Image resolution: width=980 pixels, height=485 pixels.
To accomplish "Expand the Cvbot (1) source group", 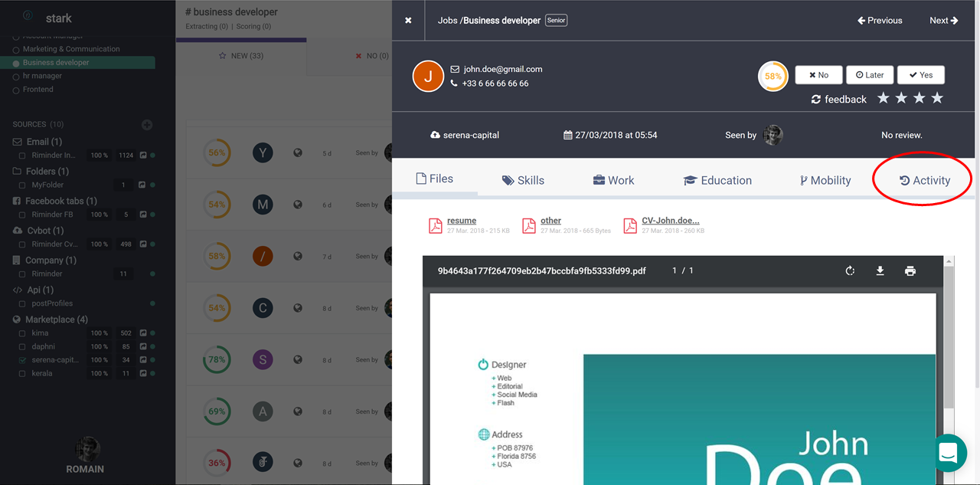I will click(x=38, y=231).
